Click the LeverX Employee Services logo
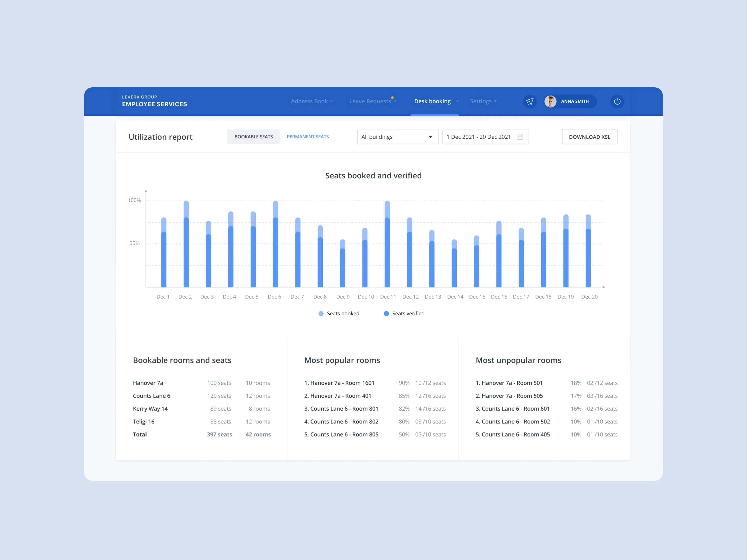747x560 pixels. [x=155, y=101]
